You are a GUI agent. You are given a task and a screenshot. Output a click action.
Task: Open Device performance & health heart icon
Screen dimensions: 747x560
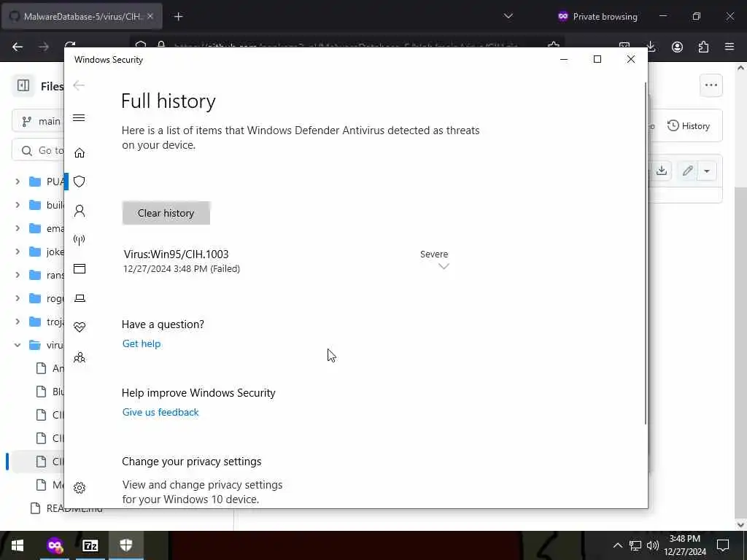tap(80, 327)
